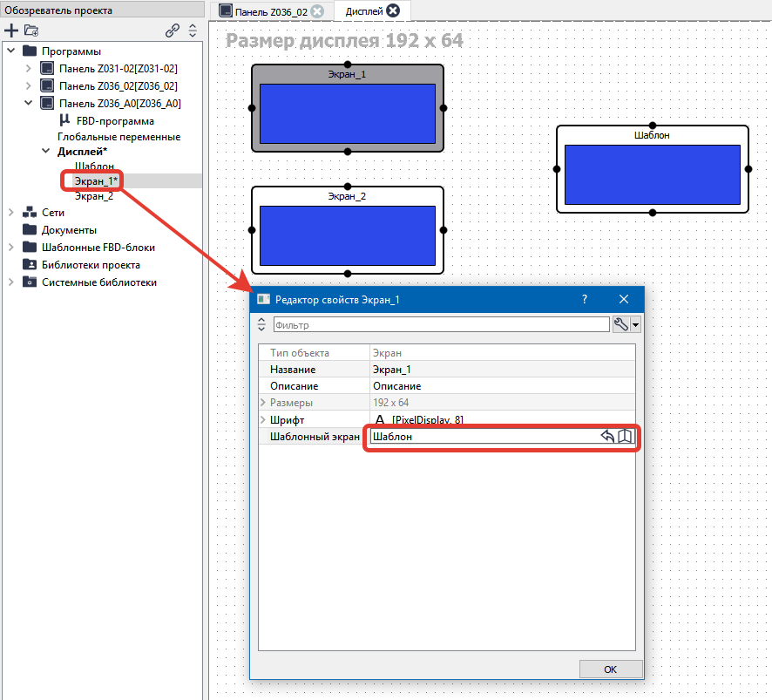772x700 pixels.
Task: Select Экран_2 in the project tree
Action: tap(93, 196)
